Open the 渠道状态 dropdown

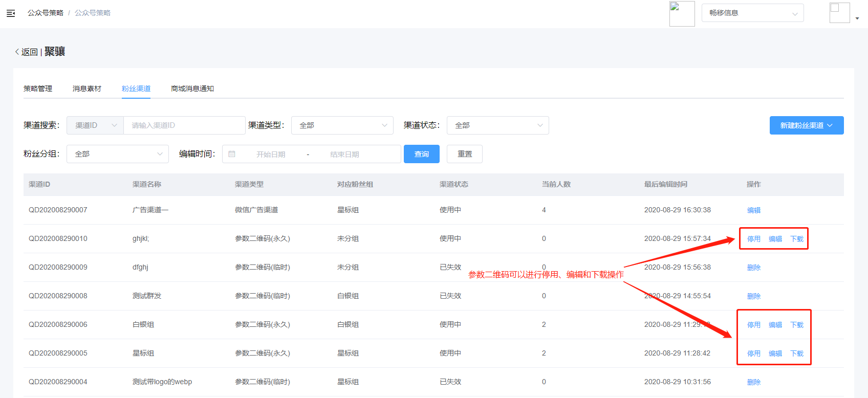tap(497, 125)
